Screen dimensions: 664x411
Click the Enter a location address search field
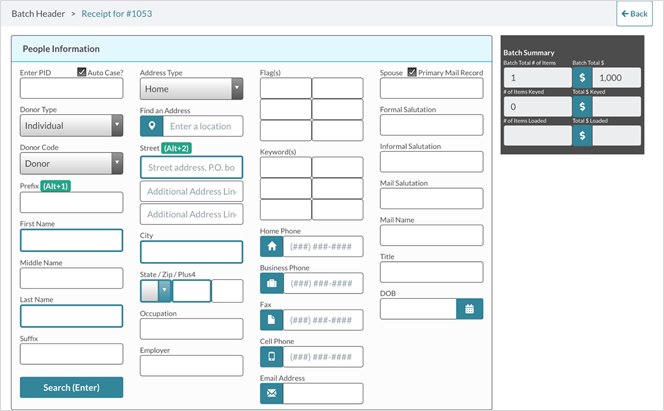203,126
